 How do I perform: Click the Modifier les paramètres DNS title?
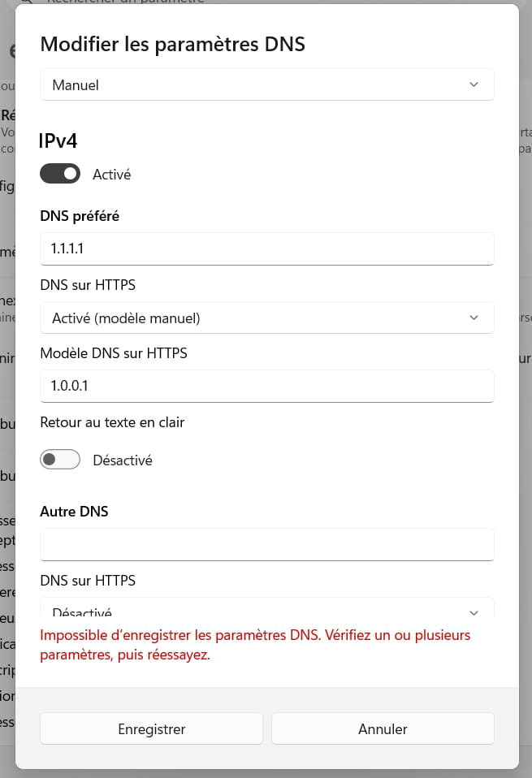pyautogui.click(x=172, y=44)
